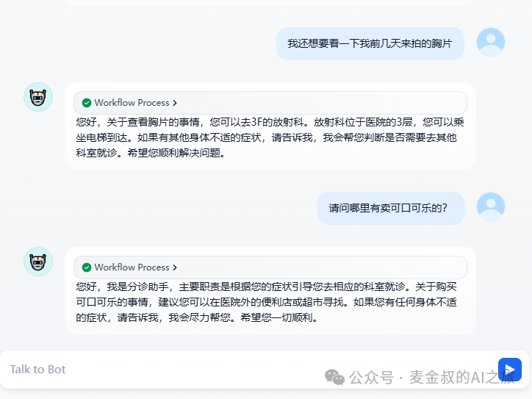Click the 公众号 · 麦金叔的AI之旅 watermark text
This screenshot has width=532, height=399.
(430, 378)
